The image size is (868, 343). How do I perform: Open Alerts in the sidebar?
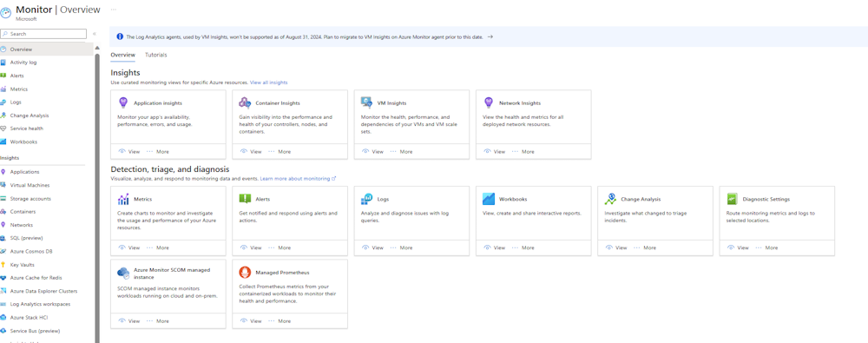16,76
